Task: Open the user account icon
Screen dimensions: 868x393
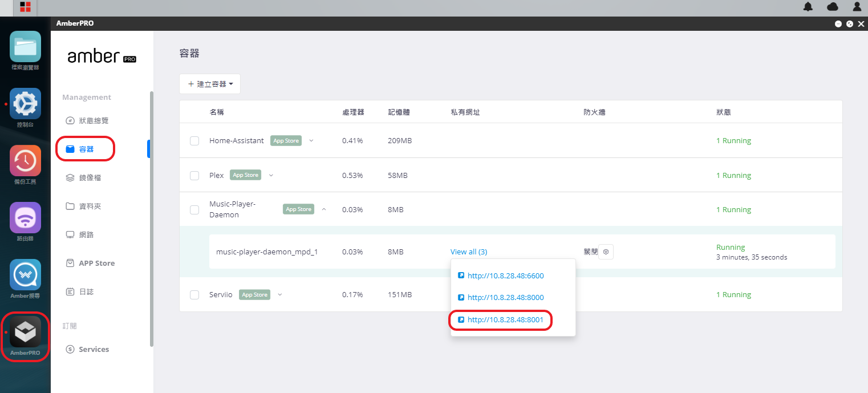Action: click(857, 7)
